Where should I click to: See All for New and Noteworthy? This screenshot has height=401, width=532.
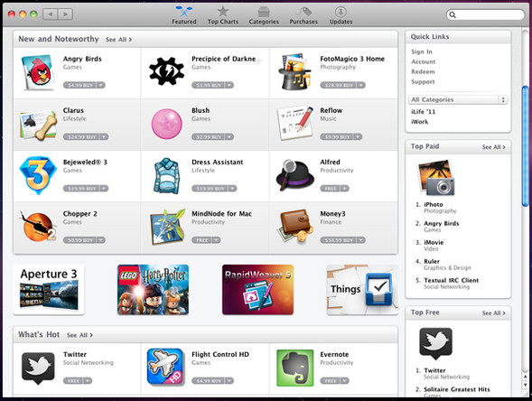click(118, 40)
